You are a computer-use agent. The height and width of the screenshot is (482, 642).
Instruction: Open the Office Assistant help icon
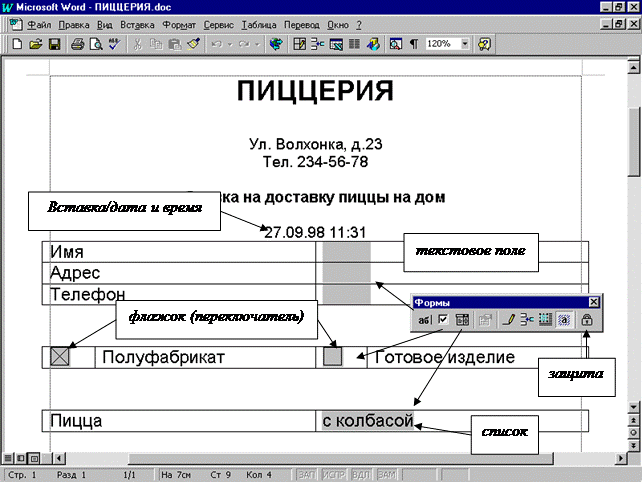click(484, 44)
